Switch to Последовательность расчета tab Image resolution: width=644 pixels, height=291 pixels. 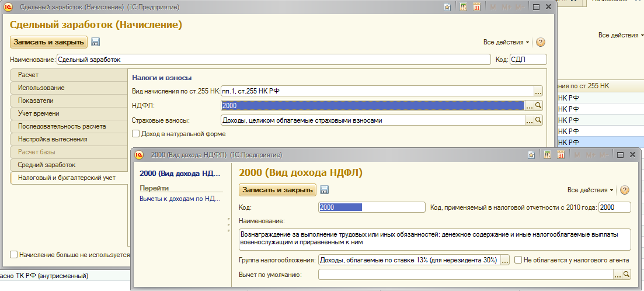coord(68,126)
